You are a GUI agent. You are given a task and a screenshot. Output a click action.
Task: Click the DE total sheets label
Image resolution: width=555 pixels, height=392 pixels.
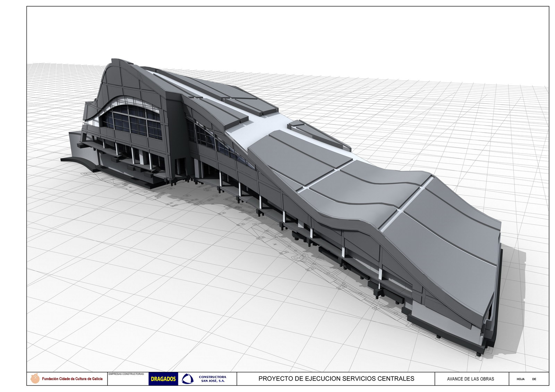click(534, 379)
